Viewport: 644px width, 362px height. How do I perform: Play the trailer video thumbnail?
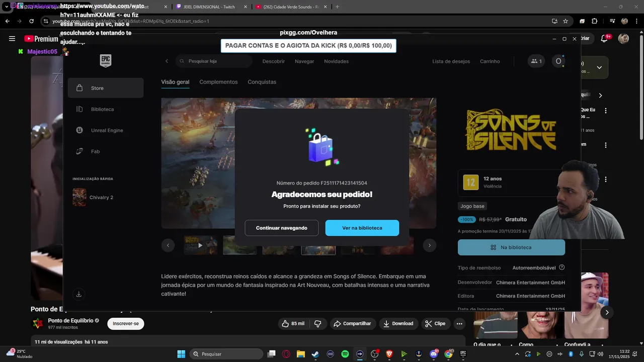click(200, 245)
